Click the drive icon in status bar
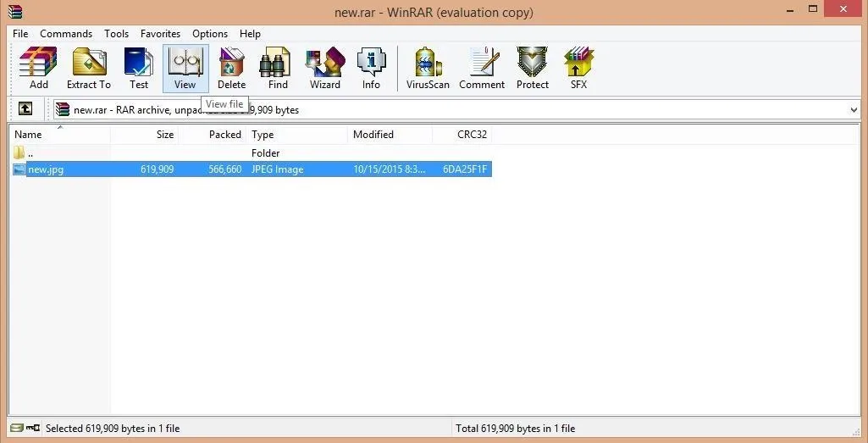The image size is (868, 443). (x=17, y=428)
